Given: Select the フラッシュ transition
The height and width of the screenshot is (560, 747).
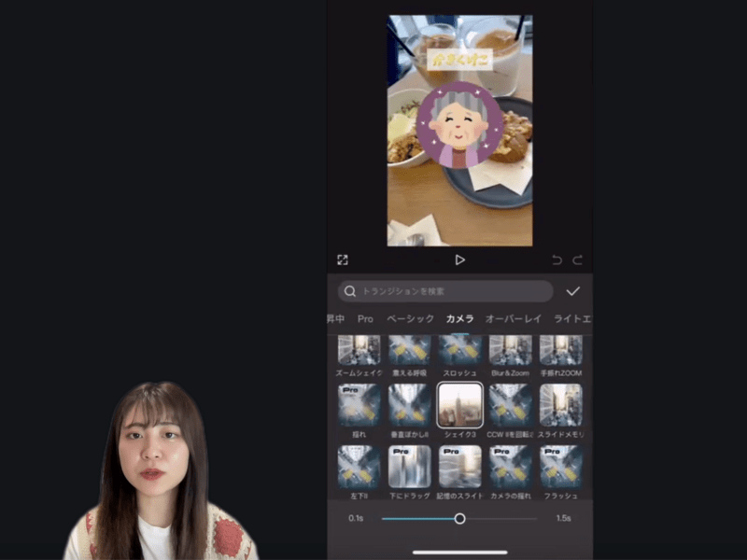Looking at the screenshot, I should [561, 467].
